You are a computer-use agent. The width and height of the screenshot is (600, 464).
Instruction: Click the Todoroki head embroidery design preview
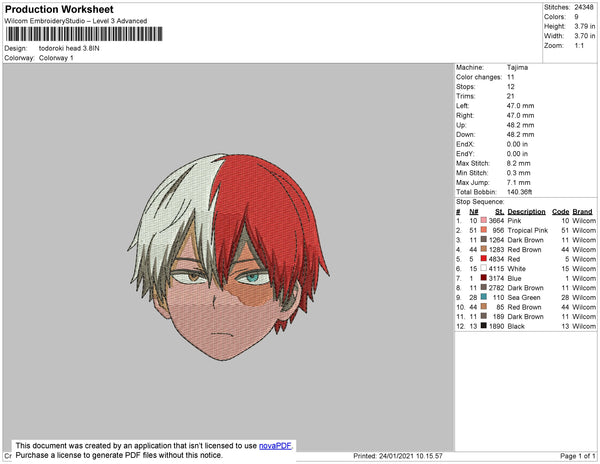[228, 256]
